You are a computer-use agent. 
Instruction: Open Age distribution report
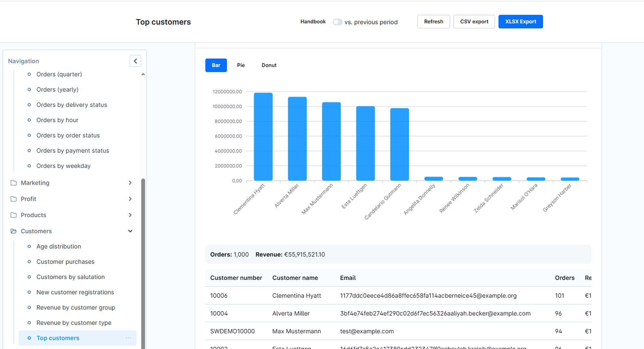(x=59, y=247)
